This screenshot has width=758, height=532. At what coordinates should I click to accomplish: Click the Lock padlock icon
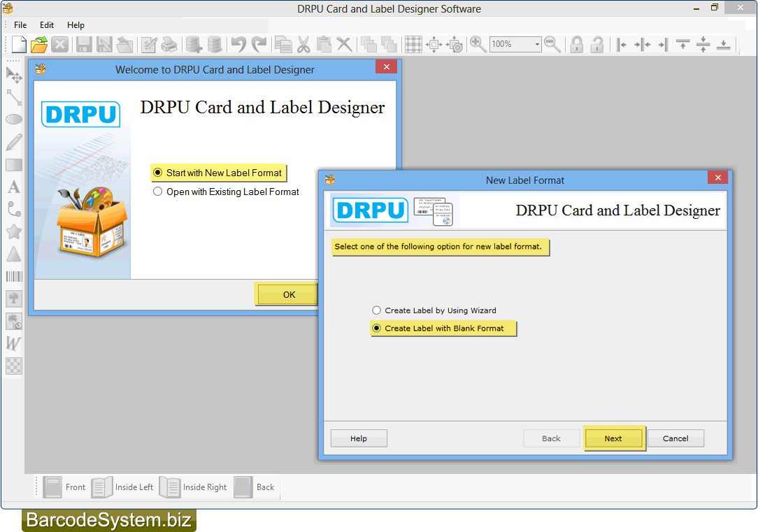(576, 45)
